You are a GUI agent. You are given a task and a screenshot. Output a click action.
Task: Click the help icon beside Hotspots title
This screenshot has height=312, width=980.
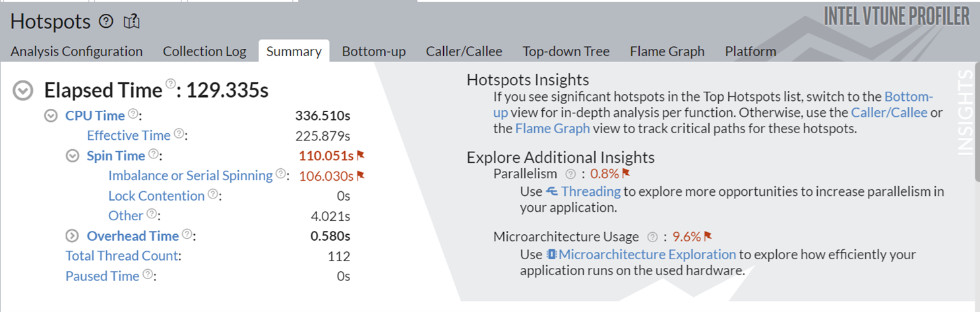(x=106, y=22)
